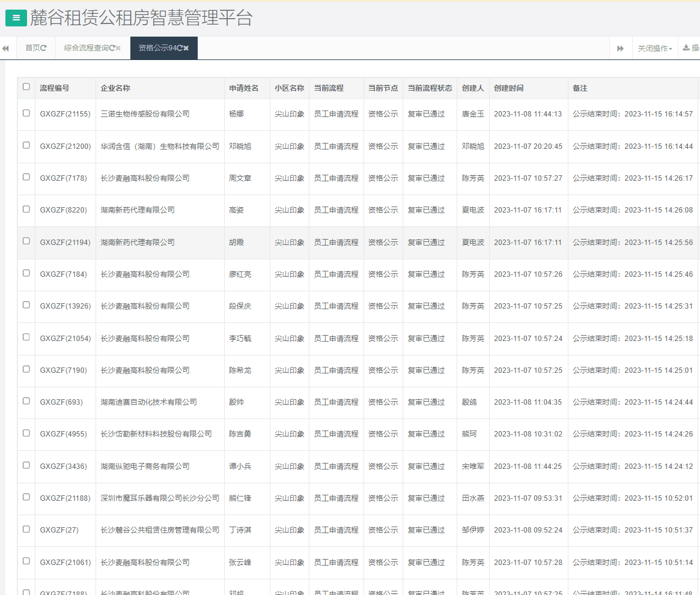
Task: Open the 关闭操作 dropdown
Action: click(x=654, y=48)
